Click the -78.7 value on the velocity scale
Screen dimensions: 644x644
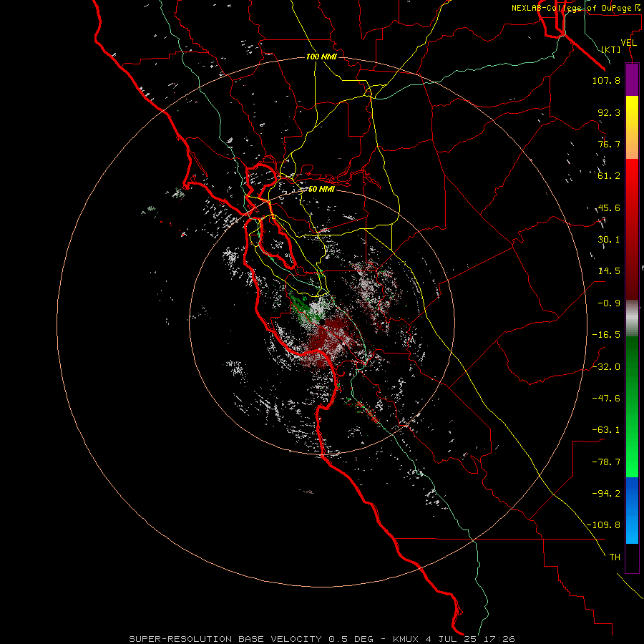[606, 462]
